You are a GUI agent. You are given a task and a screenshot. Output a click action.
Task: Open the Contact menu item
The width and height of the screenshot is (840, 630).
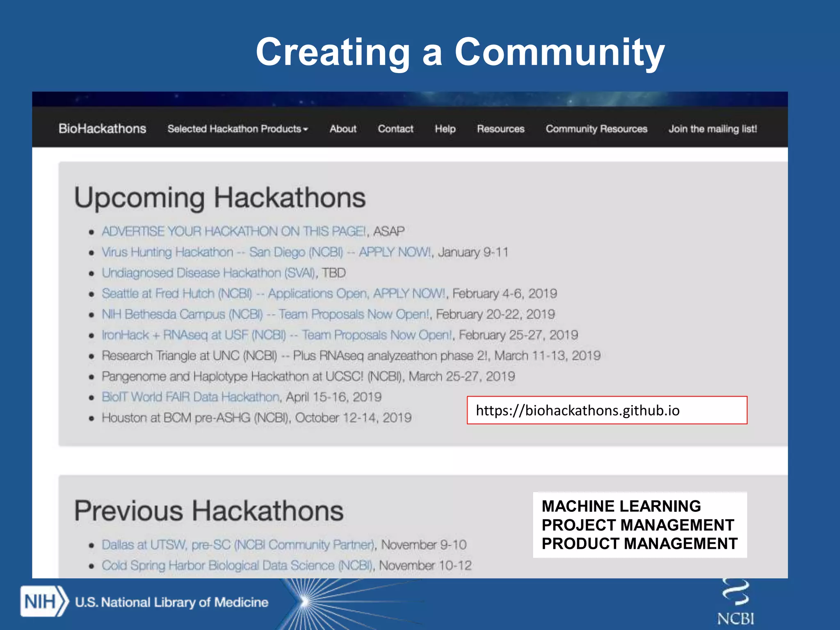pyautogui.click(x=395, y=129)
